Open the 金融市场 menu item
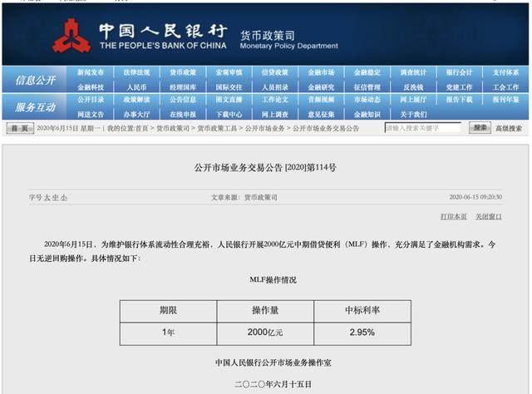This screenshot has width=532, height=394. pos(321,72)
